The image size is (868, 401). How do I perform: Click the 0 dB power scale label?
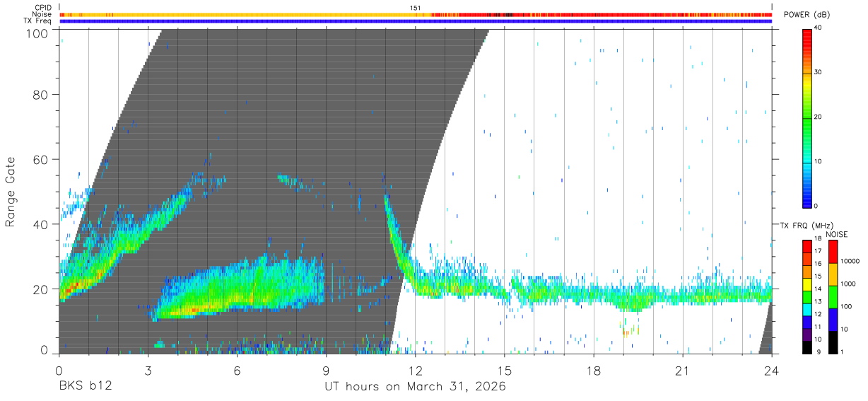pyautogui.click(x=816, y=206)
